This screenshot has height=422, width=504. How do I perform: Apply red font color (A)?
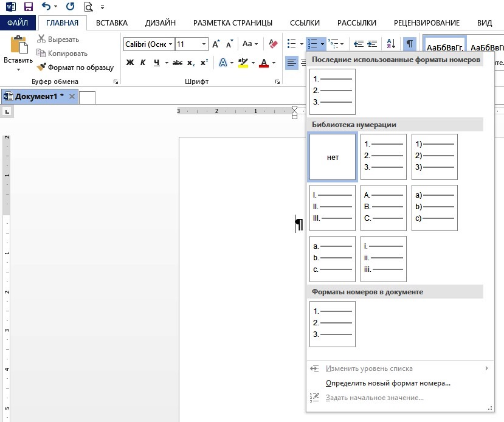264,63
